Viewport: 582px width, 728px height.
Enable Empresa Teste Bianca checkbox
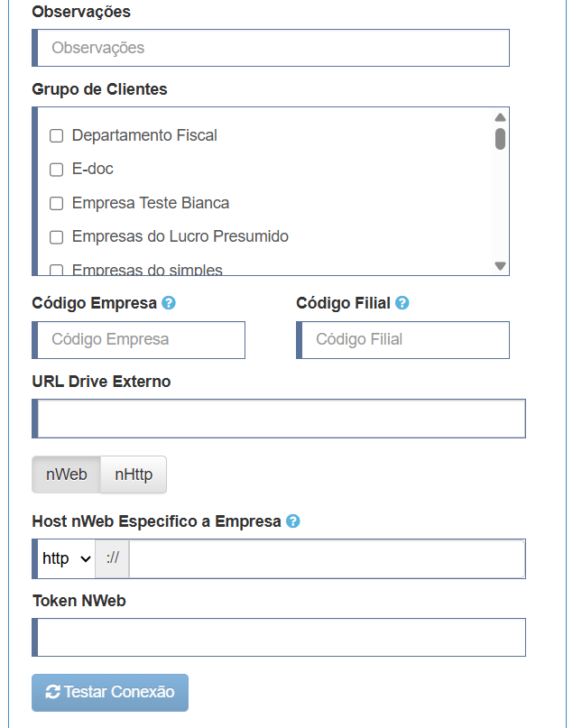point(56,203)
